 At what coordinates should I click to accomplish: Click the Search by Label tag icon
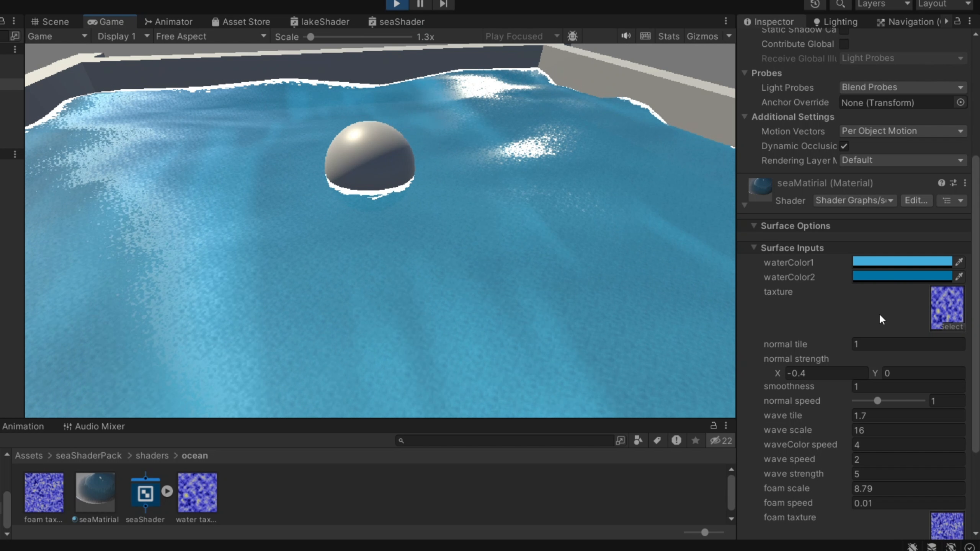(657, 440)
